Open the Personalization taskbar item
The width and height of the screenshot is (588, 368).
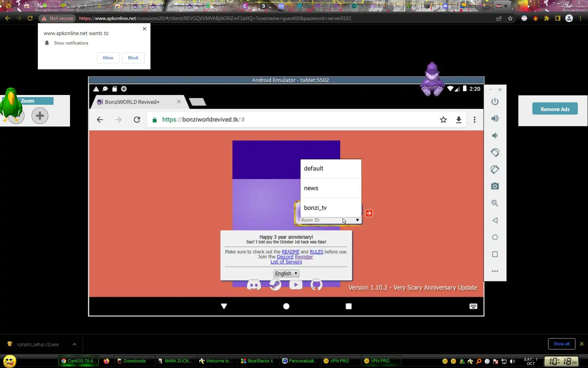(300, 361)
